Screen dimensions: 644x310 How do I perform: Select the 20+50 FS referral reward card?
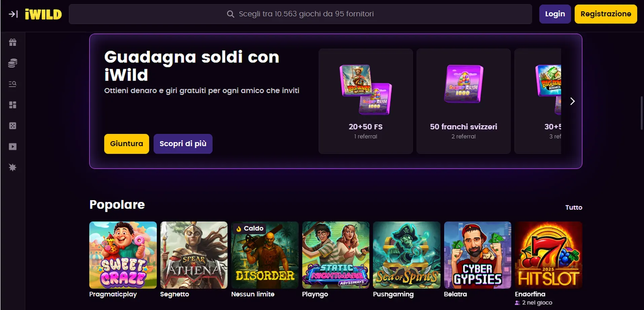(x=366, y=101)
